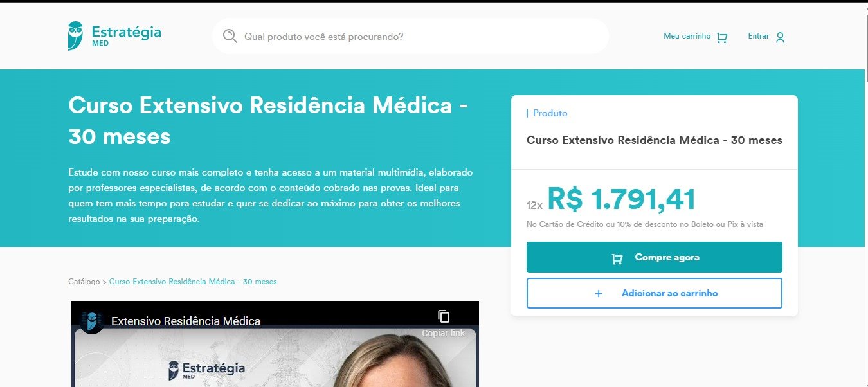
Task: Click the R$ 1.791,41 price text
Action: click(x=622, y=199)
